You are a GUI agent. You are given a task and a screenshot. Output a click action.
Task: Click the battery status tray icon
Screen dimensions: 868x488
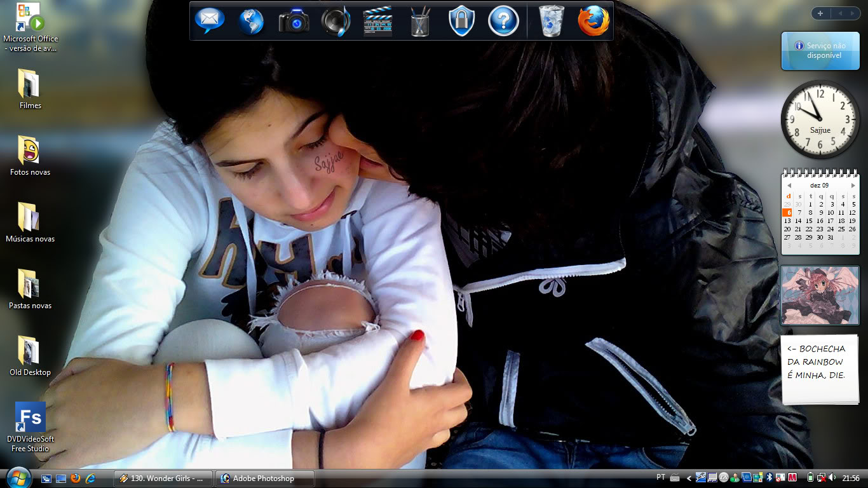pos(810,477)
